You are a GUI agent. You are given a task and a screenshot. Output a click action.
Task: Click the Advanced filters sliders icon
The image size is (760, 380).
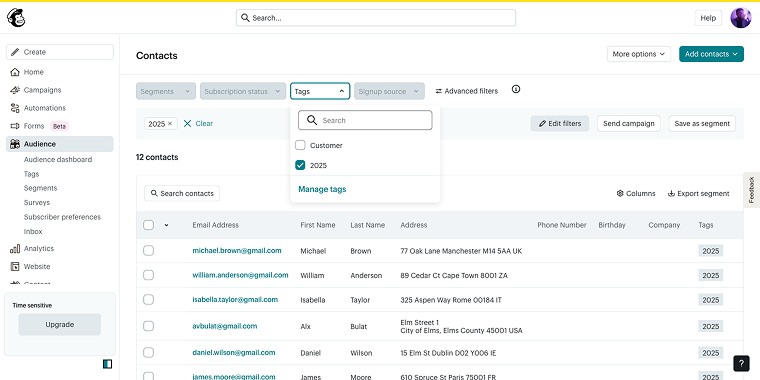[439, 91]
